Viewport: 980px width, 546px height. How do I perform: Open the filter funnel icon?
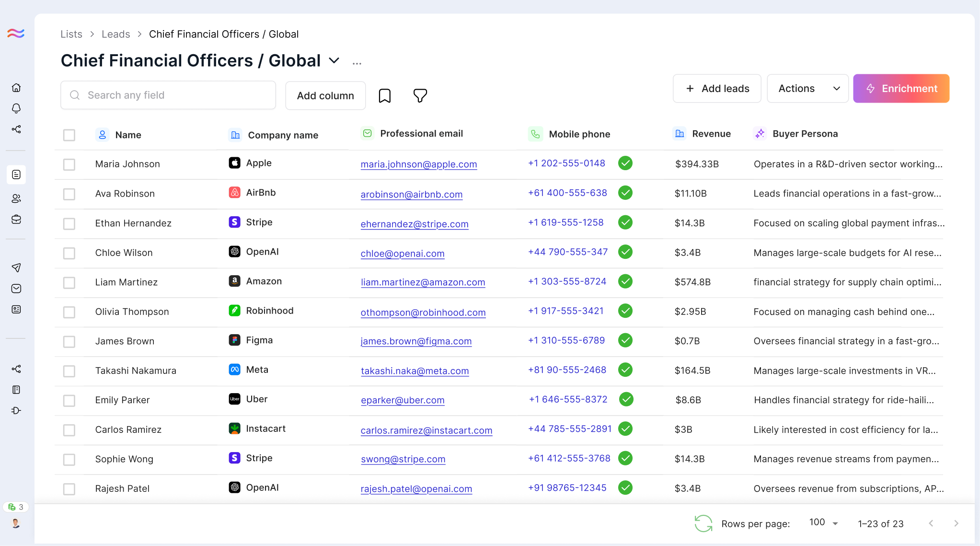pos(420,95)
